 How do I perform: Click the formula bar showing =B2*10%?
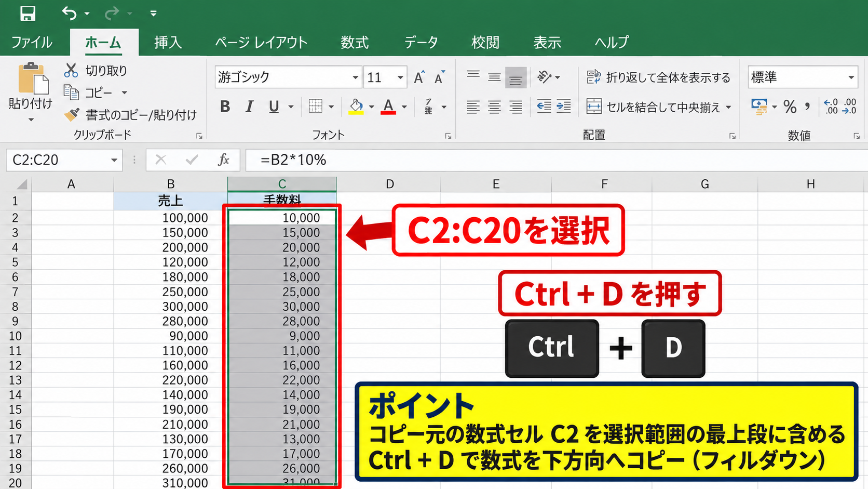(x=557, y=160)
